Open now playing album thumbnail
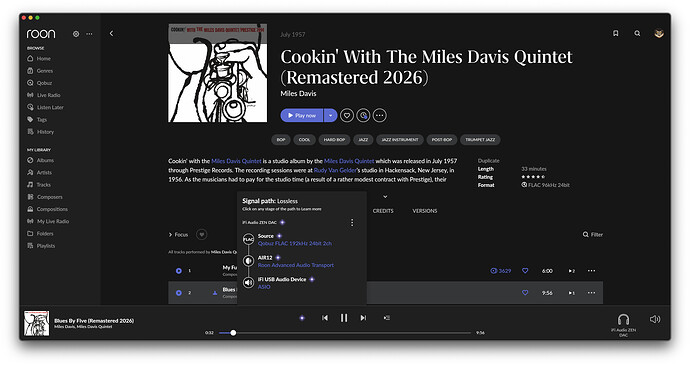 tap(37, 324)
